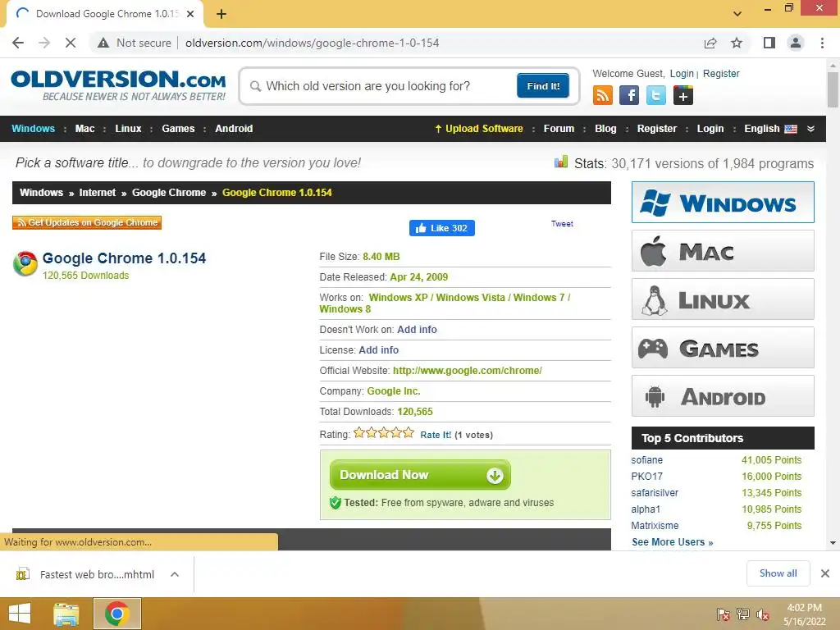
Task: Click the Google Inc. company link
Action: pos(393,391)
